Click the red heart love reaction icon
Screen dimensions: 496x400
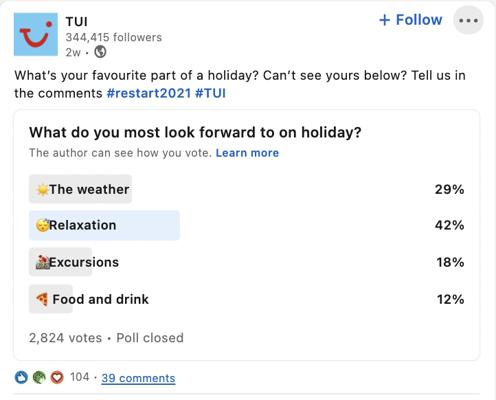click(x=57, y=377)
